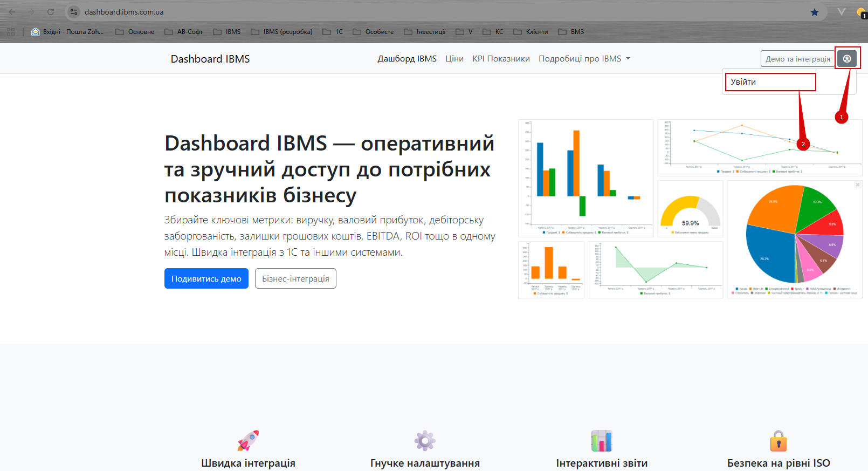Open the site information icon in address bar
The width and height of the screenshot is (868, 471).
click(74, 12)
